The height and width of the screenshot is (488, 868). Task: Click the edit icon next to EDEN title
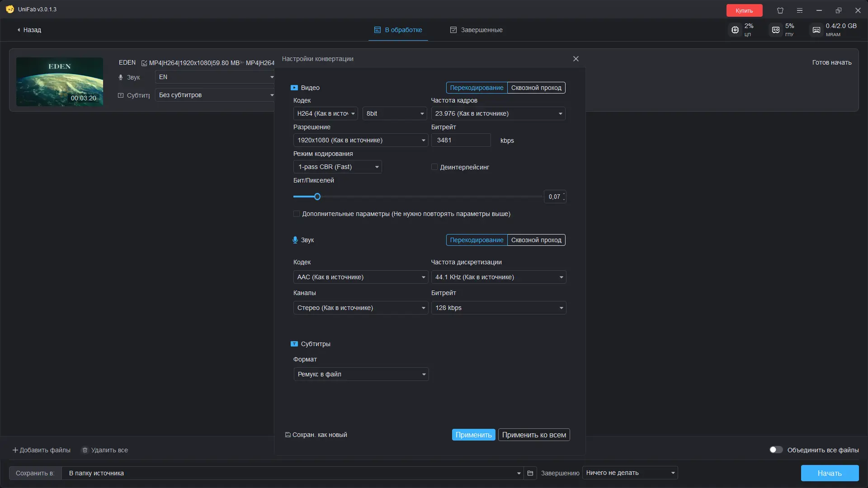coord(144,63)
